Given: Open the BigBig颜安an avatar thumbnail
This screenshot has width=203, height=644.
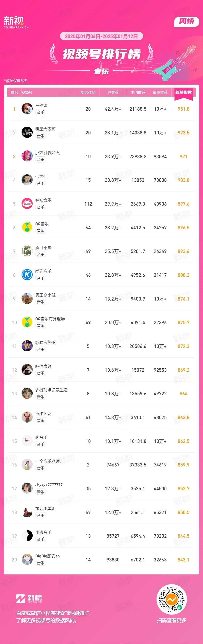Looking at the screenshot, I should tap(27, 560).
